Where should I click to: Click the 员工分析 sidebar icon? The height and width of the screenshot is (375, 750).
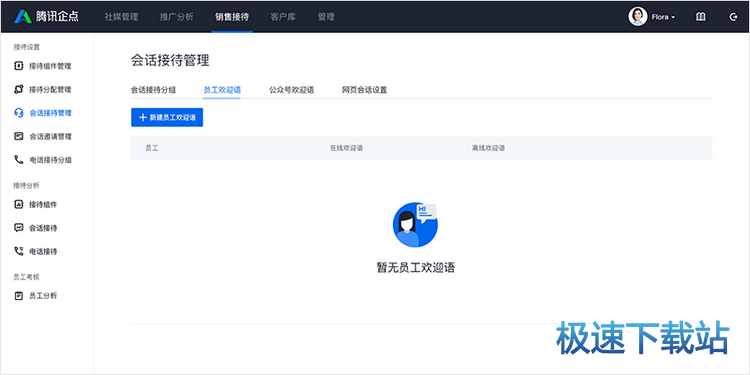pos(19,296)
